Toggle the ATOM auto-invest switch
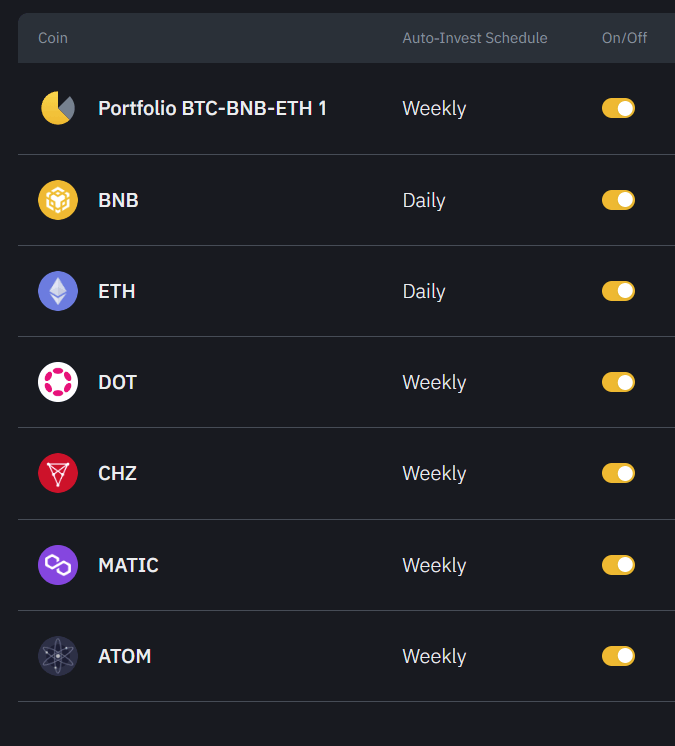Viewport: 675px width, 746px height. [x=618, y=656]
